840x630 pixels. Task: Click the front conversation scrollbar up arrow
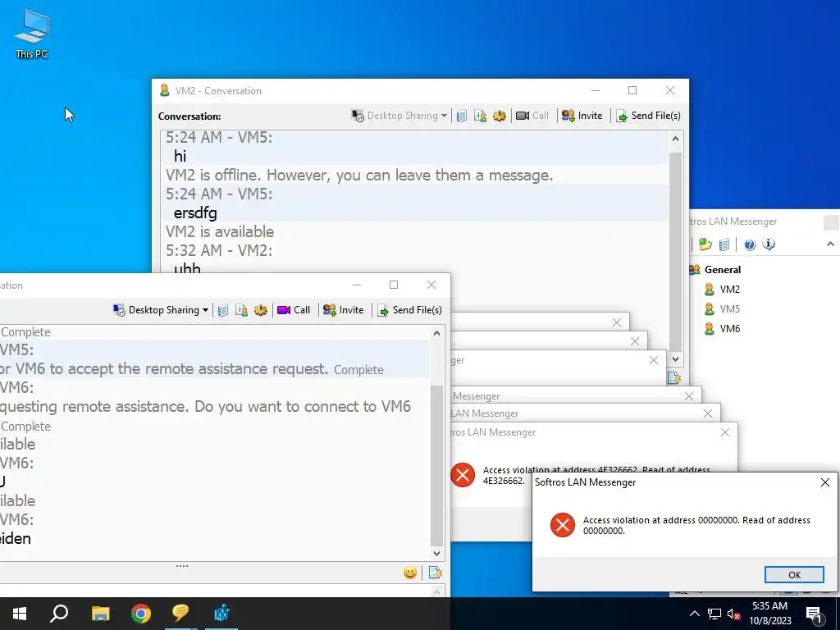coord(436,333)
